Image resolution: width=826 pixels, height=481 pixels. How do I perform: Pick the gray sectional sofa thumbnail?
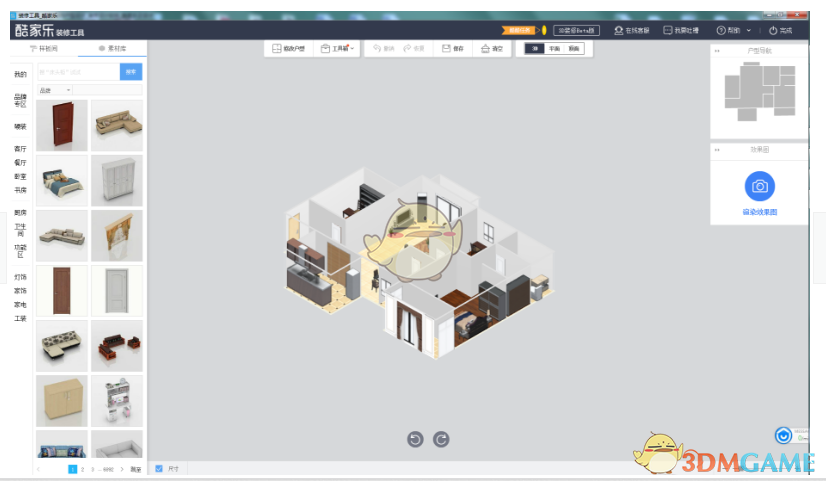(62, 235)
